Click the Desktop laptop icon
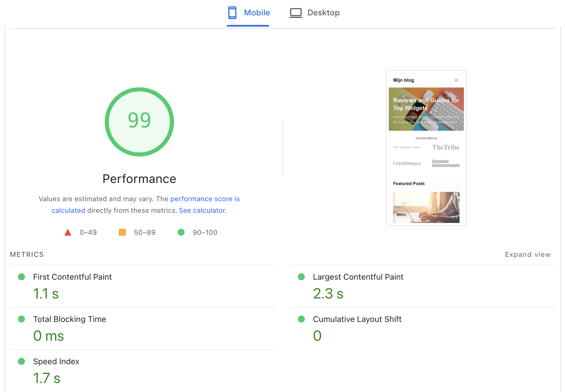Screen dimensions: 565x392 (x=296, y=13)
